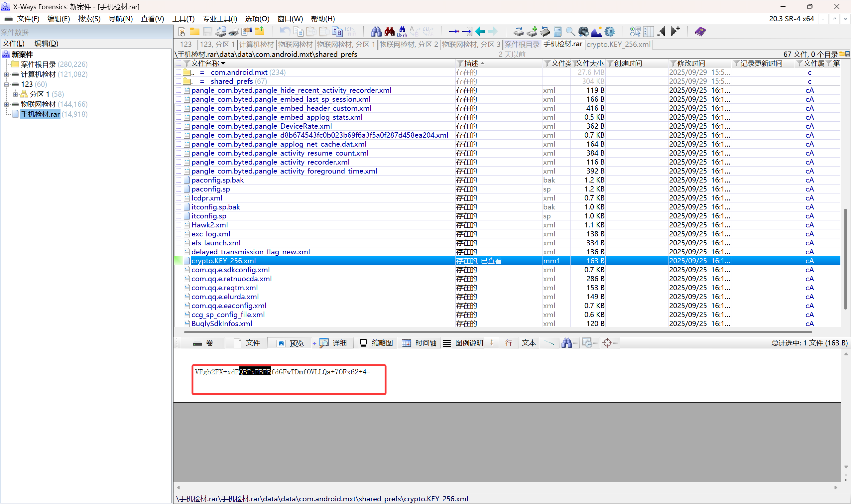Open the 专业工具(I) menu

click(220, 19)
